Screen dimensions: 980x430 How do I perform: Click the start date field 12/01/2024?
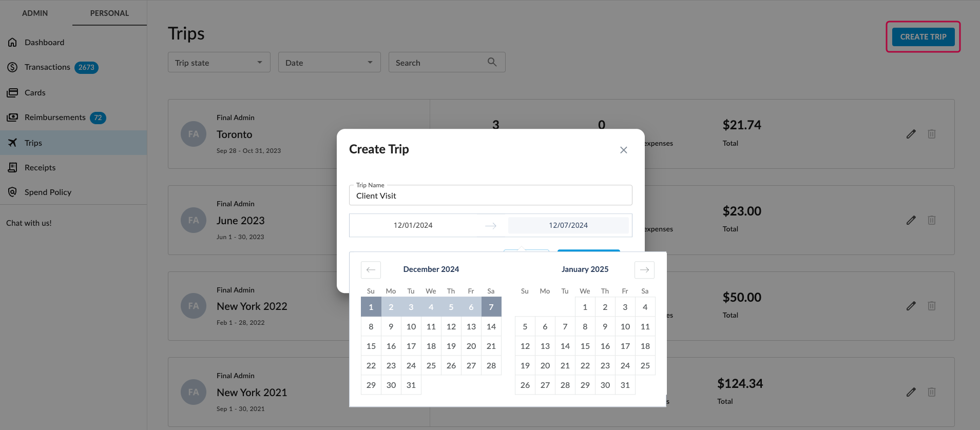pos(413,225)
